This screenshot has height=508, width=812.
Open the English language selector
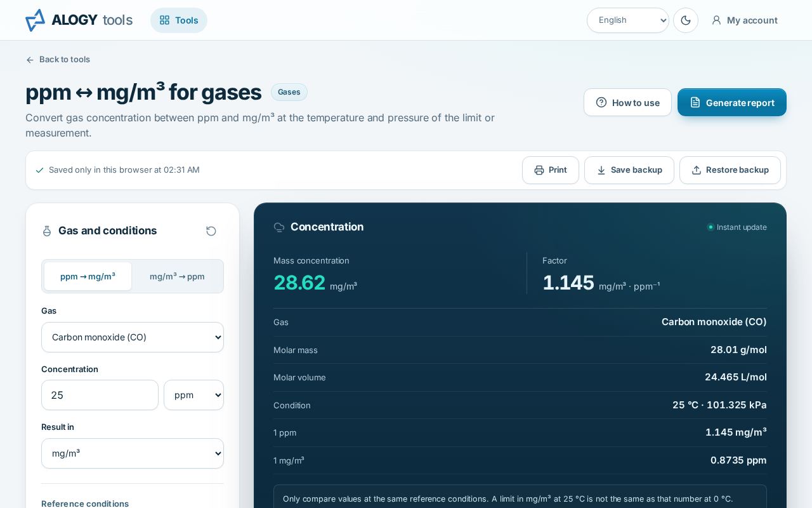(x=628, y=20)
